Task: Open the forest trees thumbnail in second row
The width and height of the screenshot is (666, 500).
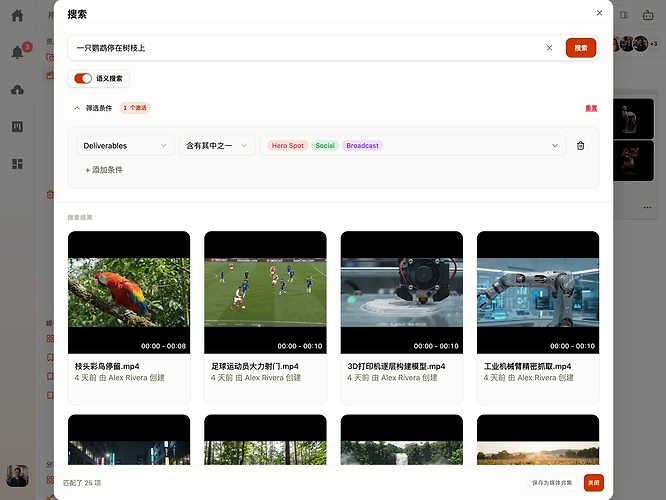Action: (x=265, y=440)
